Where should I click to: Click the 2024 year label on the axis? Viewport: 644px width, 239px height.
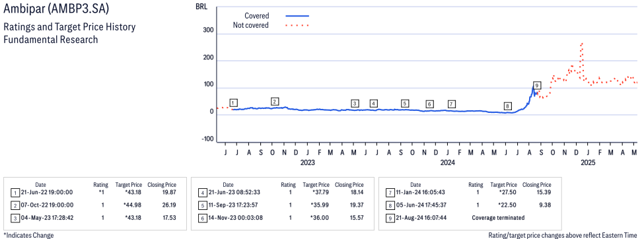448,163
